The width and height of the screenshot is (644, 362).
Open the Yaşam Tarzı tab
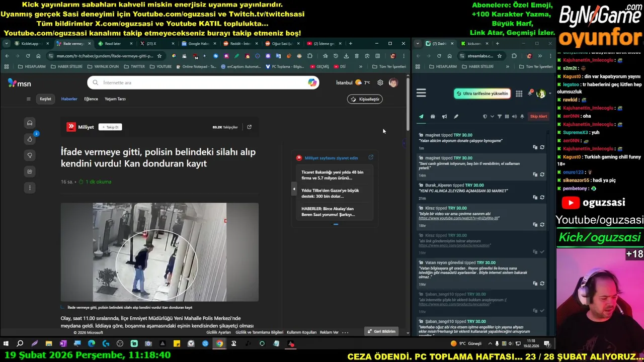tap(115, 99)
